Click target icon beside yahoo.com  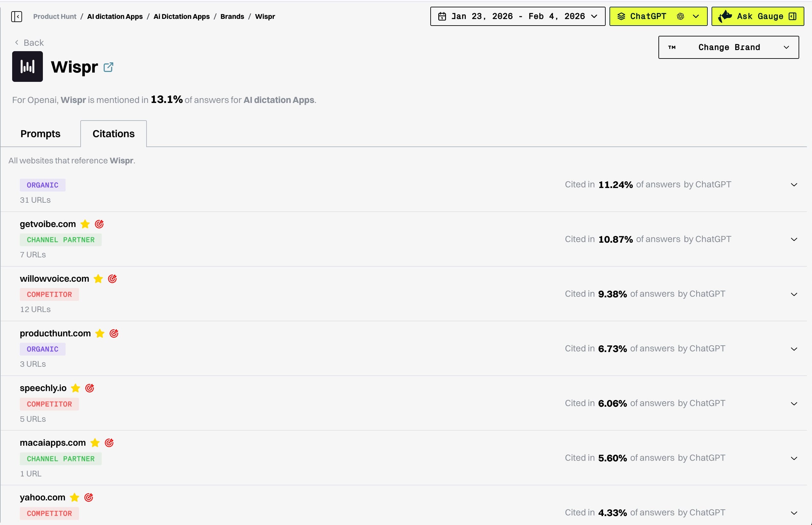coord(89,498)
